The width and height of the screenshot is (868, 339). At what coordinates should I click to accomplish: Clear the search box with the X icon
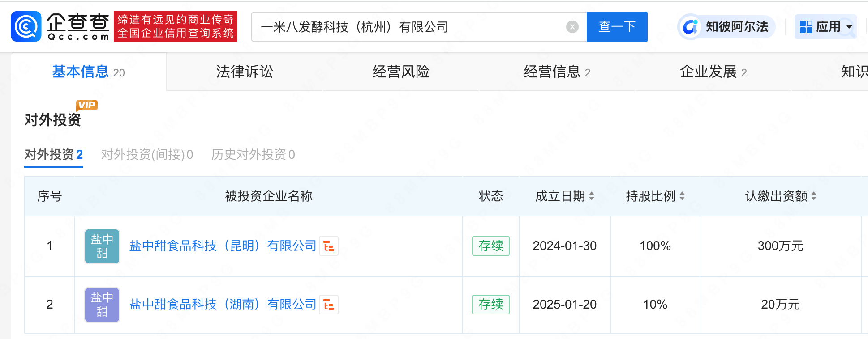[572, 27]
